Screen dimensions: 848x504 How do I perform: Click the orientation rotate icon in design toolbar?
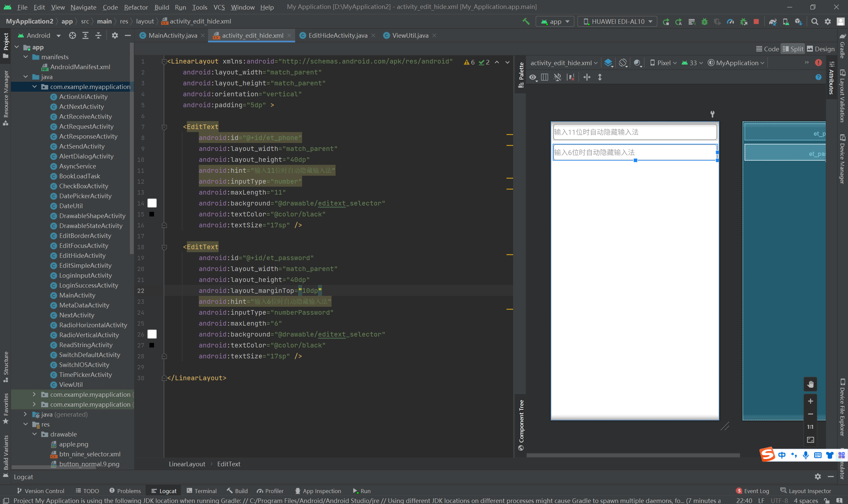(623, 63)
